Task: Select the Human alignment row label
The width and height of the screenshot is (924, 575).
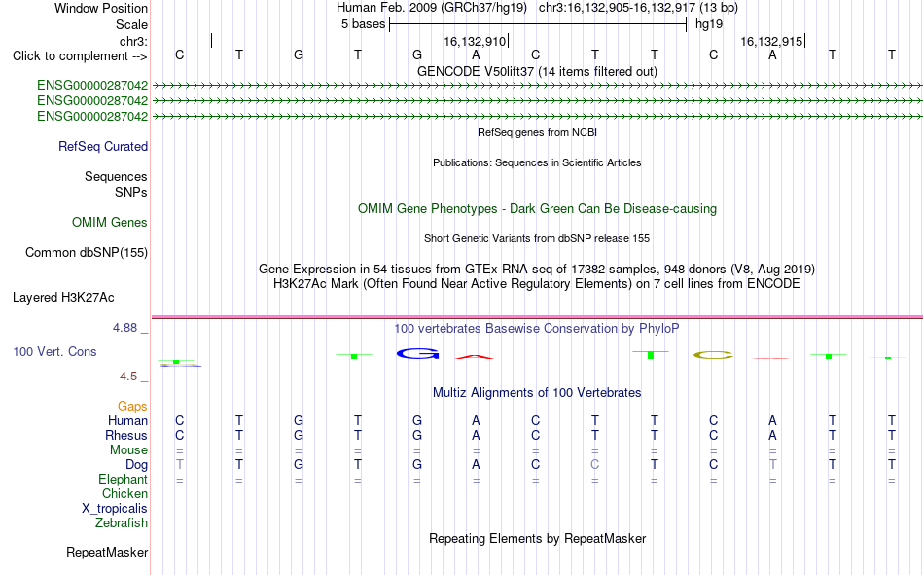Action: coord(127,420)
